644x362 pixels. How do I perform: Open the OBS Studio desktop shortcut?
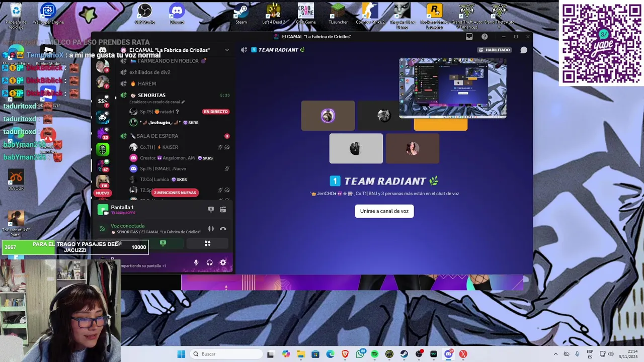click(145, 14)
